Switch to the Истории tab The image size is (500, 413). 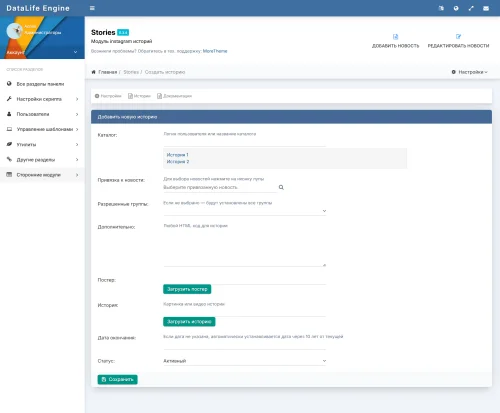tap(139, 96)
